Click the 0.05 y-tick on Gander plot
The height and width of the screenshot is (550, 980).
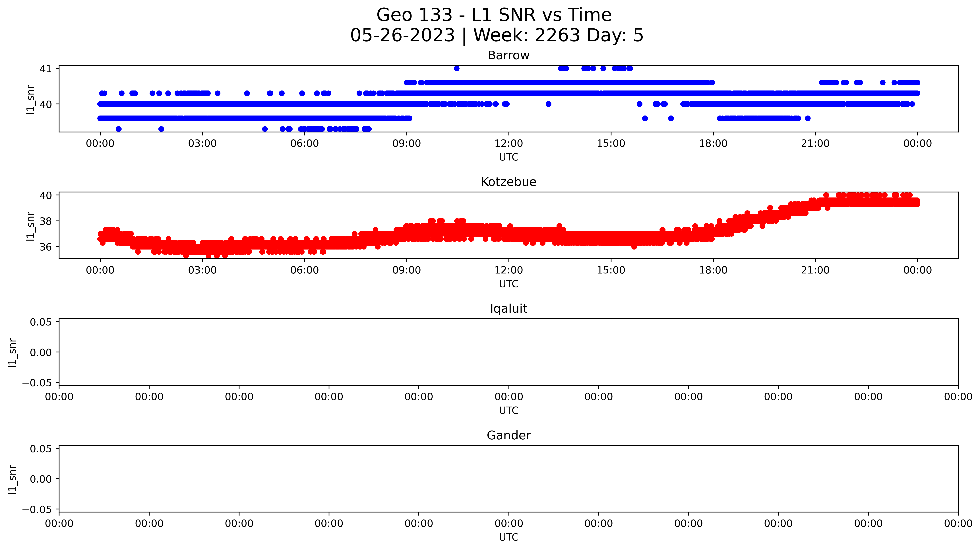[41, 449]
